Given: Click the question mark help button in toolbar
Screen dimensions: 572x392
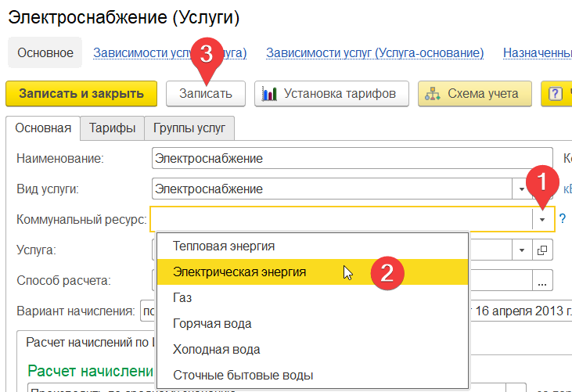Looking at the screenshot, I should tap(555, 94).
